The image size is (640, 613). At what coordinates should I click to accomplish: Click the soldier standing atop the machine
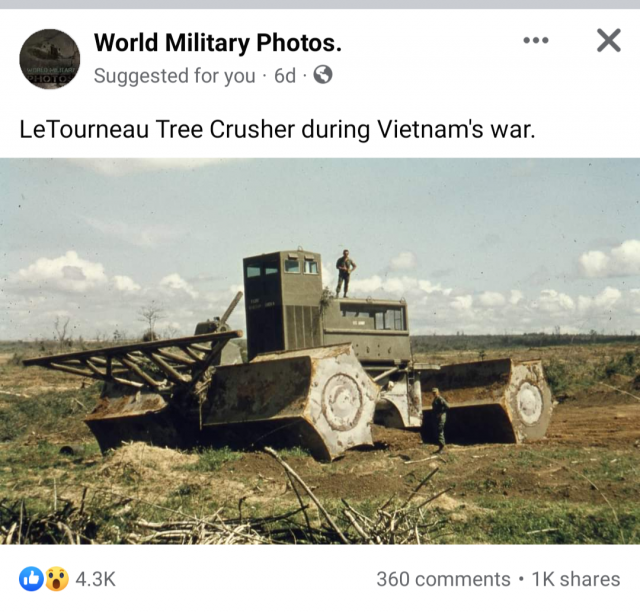coord(345,273)
